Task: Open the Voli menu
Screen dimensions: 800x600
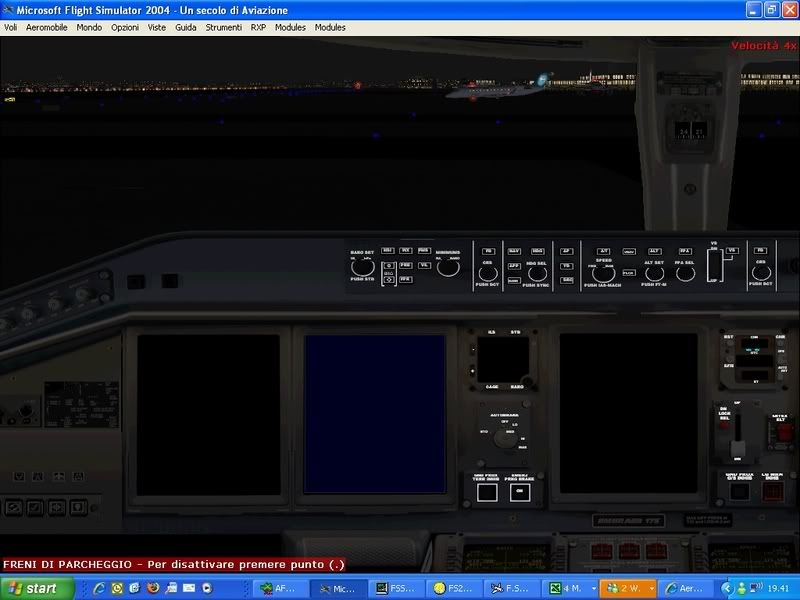Action: 11,28
